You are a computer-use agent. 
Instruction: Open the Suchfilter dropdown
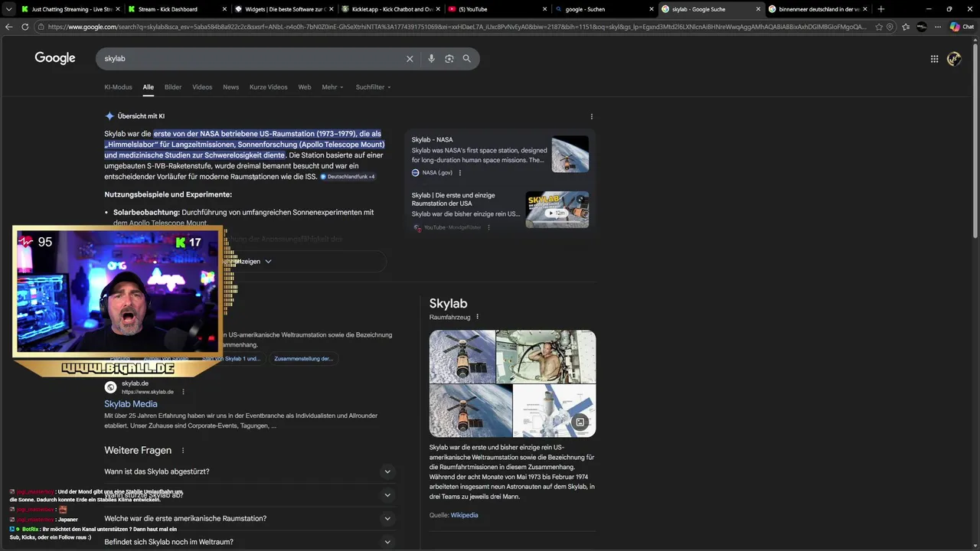pyautogui.click(x=373, y=87)
